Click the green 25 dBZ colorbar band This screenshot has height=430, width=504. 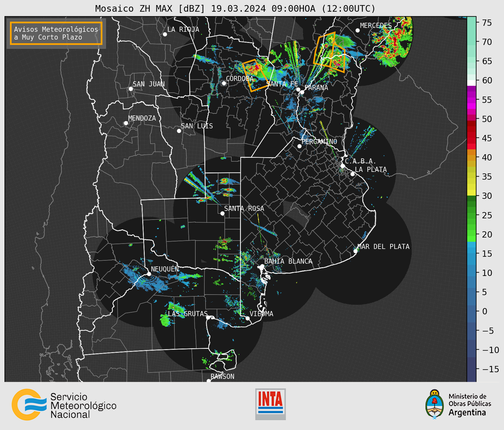coord(471,215)
